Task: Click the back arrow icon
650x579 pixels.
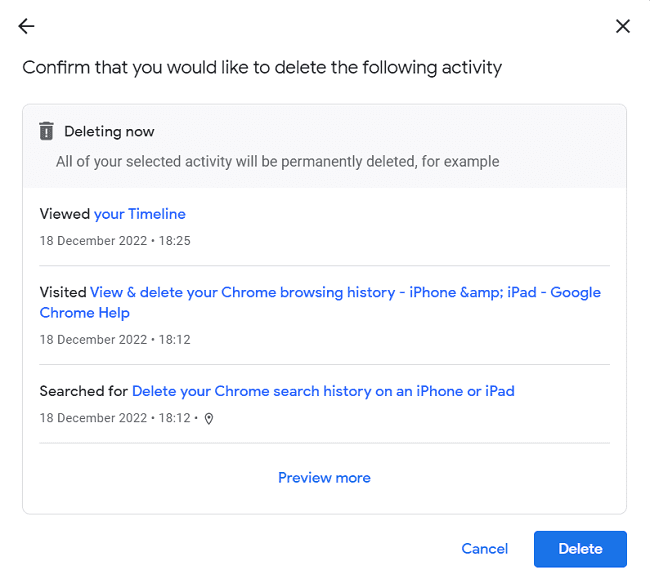Action: 26,27
